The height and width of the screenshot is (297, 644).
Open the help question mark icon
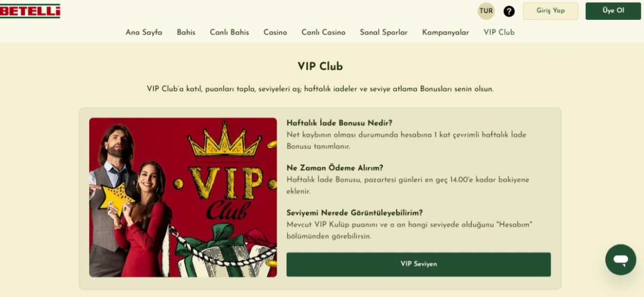[x=509, y=11]
